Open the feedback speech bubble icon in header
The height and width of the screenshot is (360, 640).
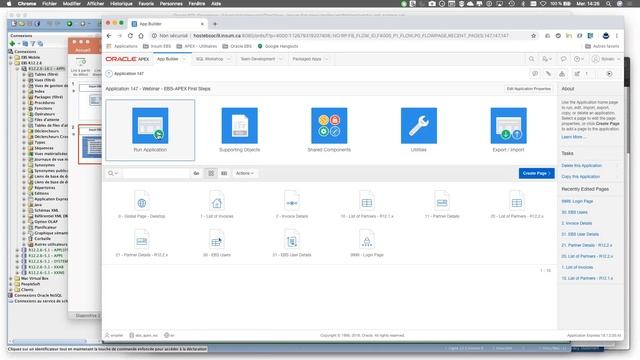point(563,59)
